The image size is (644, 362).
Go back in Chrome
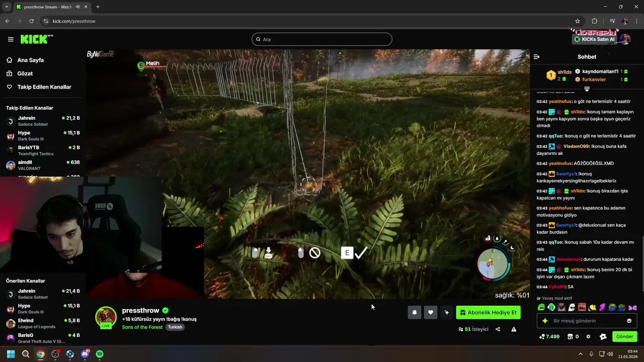tap(7, 21)
